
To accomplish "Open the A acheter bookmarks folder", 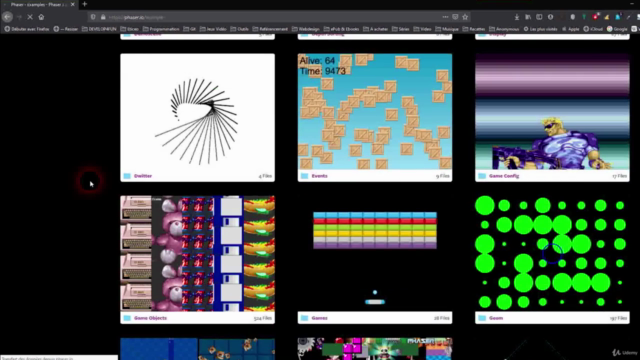I will pos(376,29).
